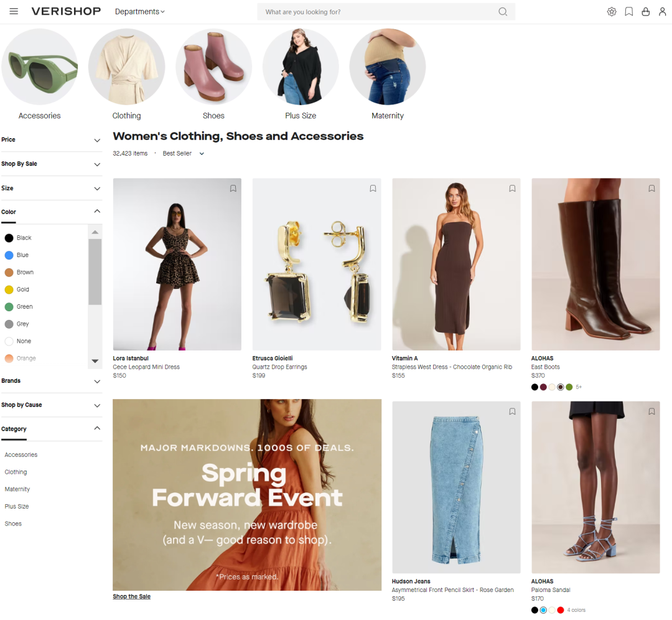Open the Departments menu

coord(140,12)
